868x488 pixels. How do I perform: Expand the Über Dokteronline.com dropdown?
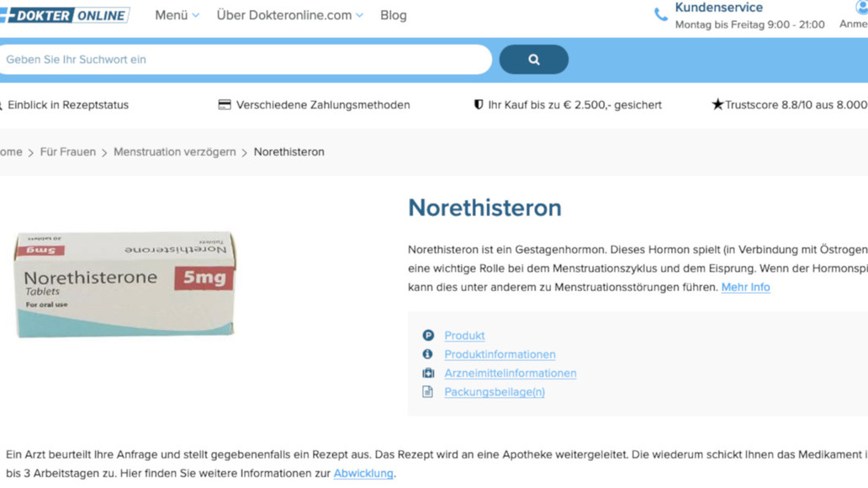(x=289, y=15)
